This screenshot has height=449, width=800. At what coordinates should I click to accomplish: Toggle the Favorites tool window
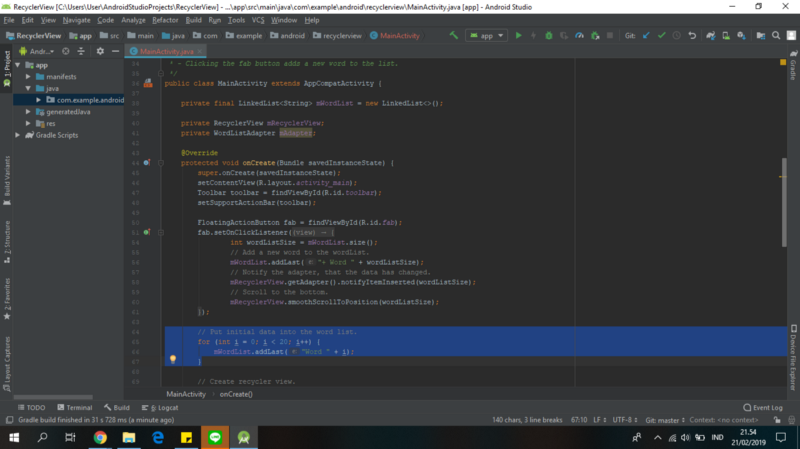pos(7,299)
